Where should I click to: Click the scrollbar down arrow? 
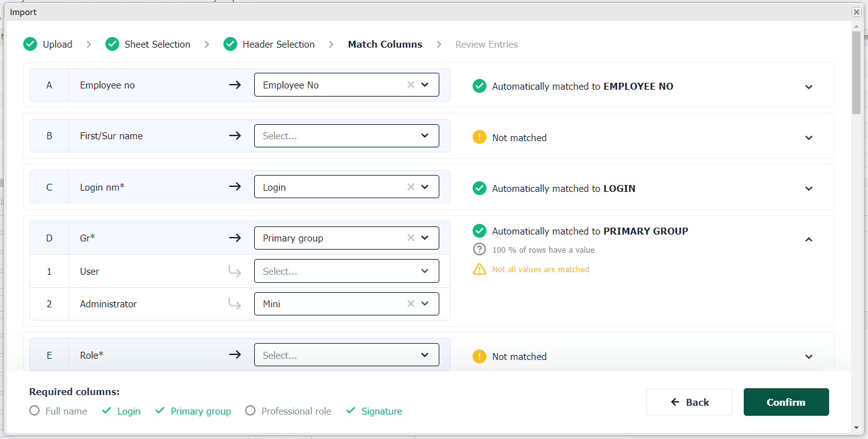(856, 427)
